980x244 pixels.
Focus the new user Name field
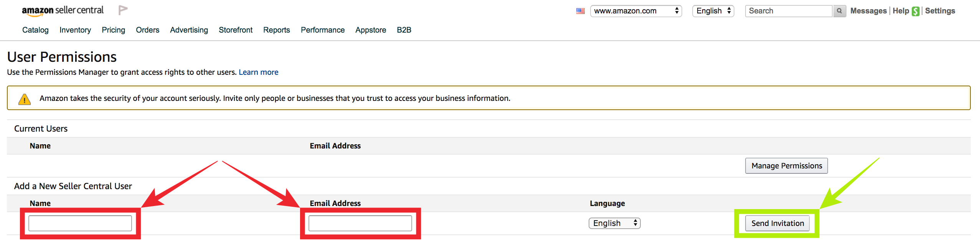pos(80,223)
